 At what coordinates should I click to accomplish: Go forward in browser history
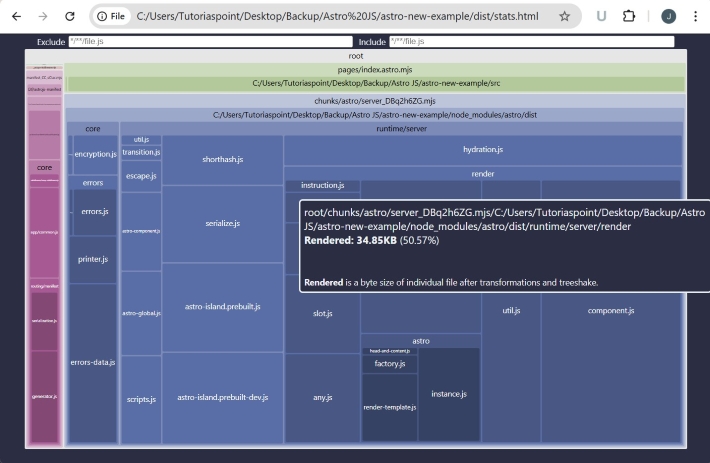tap(43, 16)
